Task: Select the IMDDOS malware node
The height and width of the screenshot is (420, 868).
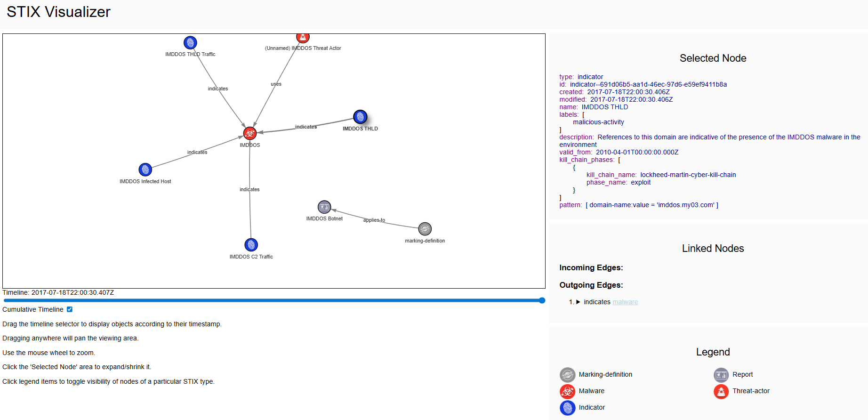Action: 250,133
